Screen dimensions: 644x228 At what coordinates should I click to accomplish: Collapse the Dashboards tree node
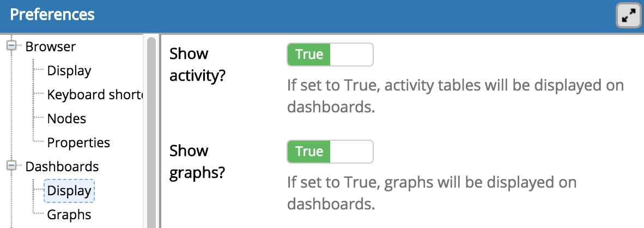(x=11, y=166)
